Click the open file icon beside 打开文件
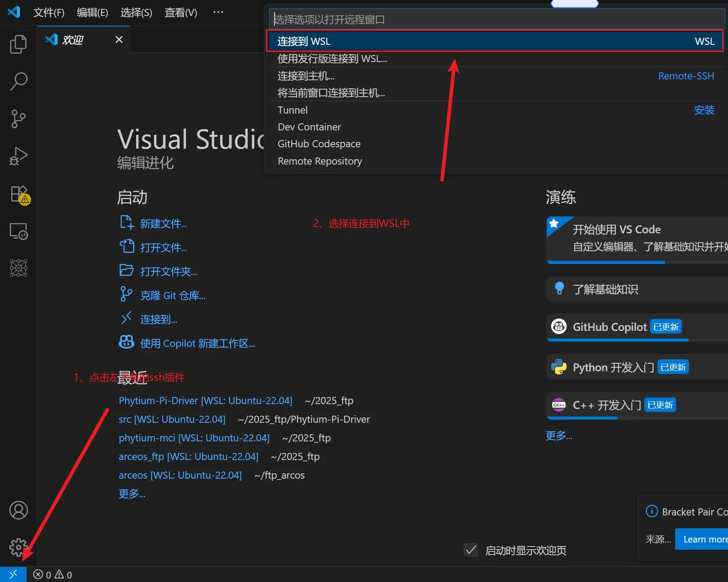This screenshot has width=728, height=582. tap(127, 246)
